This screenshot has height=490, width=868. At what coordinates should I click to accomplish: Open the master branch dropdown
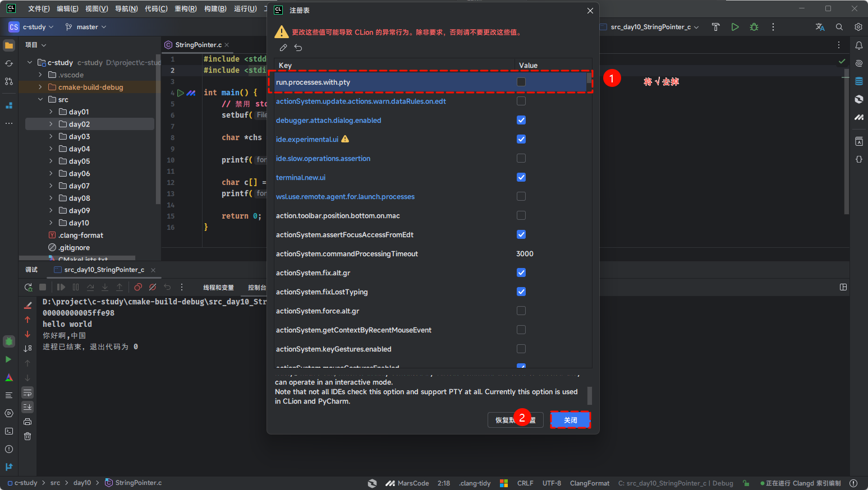[86, 27]
